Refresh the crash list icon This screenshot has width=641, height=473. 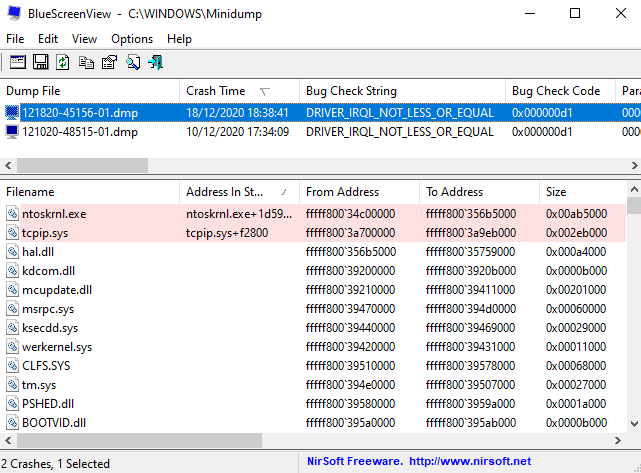(x=63, y=63)
